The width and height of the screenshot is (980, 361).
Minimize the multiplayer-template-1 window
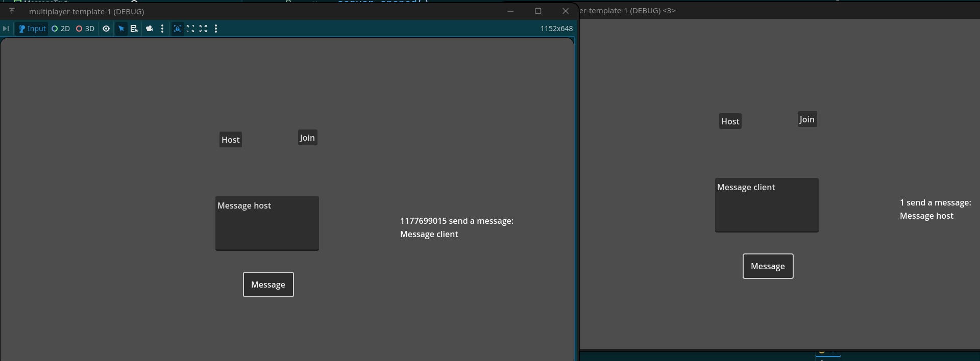(x=510, y=11)
